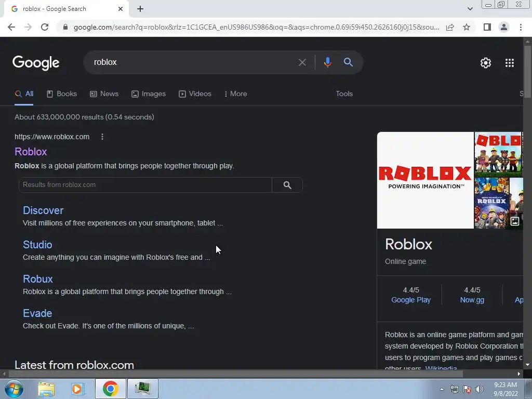The image size is (532, 399).
Task: Open the Roblox main result link
Action: coord(31,152)
